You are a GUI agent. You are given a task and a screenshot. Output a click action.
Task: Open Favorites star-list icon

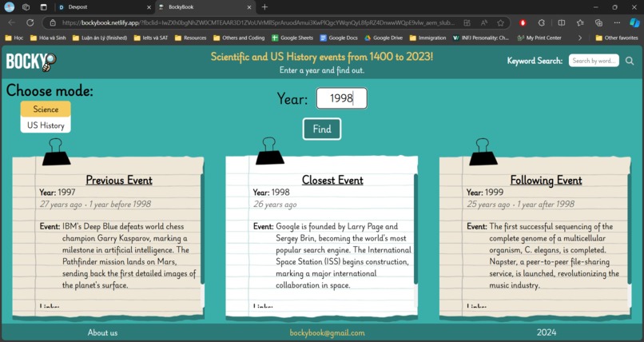point(580,23)
